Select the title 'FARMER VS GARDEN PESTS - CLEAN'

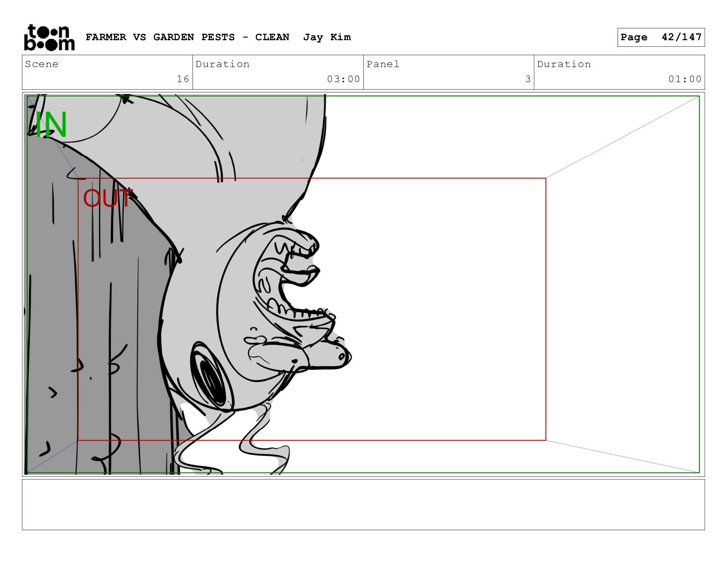(x=188, y=37)
